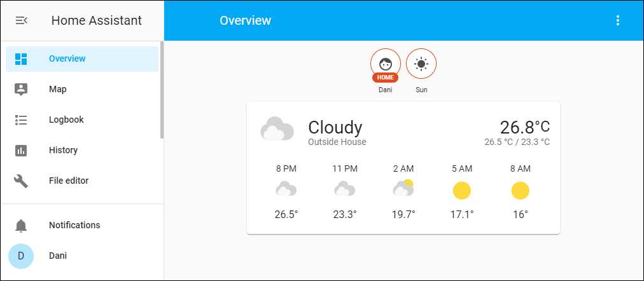
Task: Click the 2 AM forecast time
Action: 403,168
